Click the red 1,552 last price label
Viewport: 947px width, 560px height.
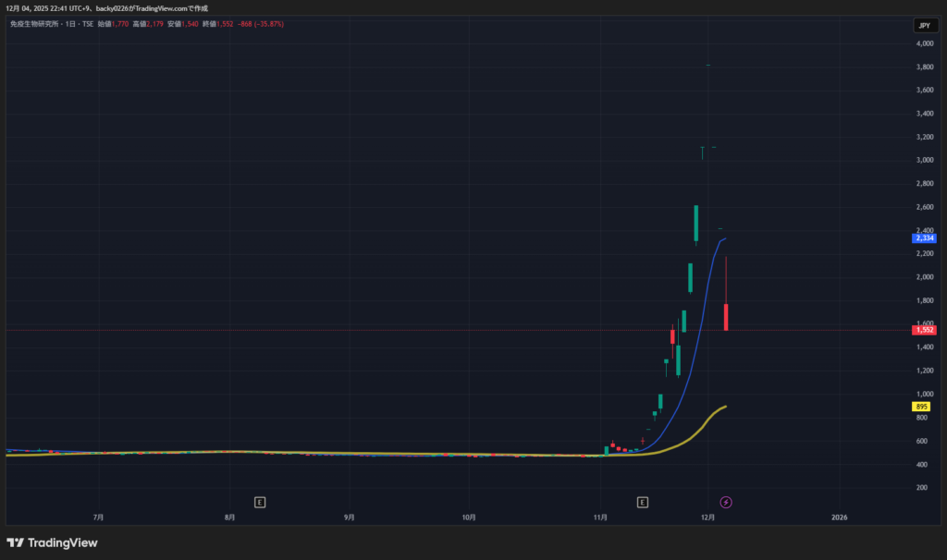tap(924, 330)
